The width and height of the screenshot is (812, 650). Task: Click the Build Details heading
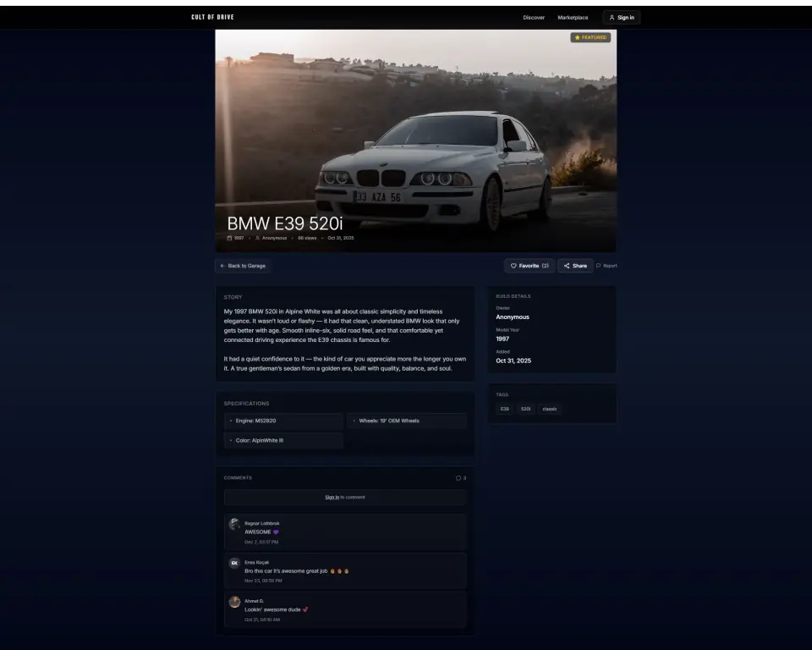[513, 296]
